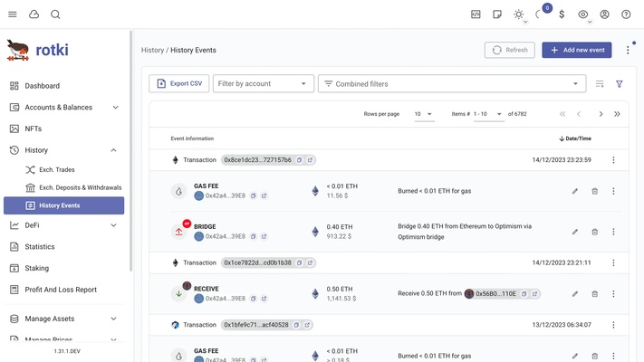This screenshot has height=362, width=644.
Task: Open Rows per page dropdown
Action: (424, 114)
